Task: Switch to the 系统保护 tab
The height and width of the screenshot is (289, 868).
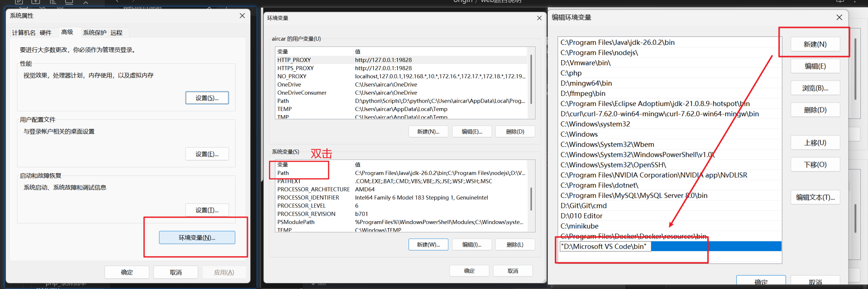Action: [x=95, y=33]
